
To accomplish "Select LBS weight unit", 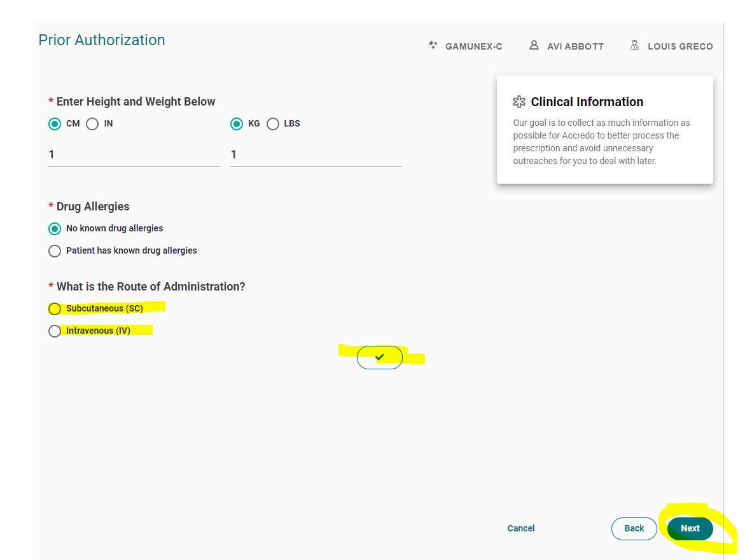I will tap(273, 124).
